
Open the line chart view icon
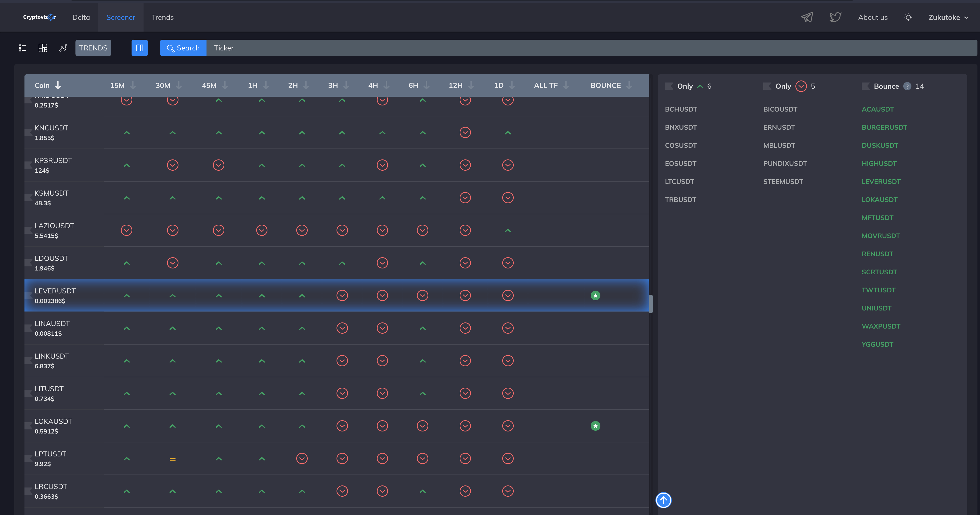(x=63, y=48)
